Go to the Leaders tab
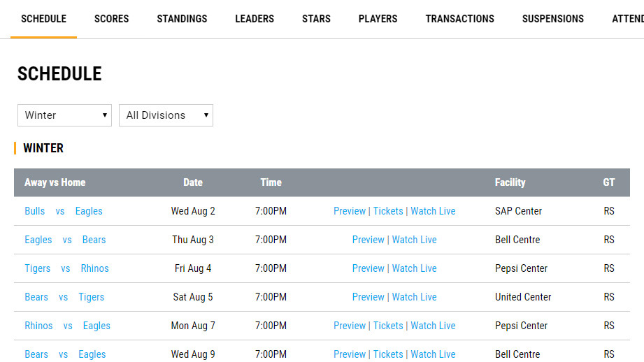644x362 pixels. pos(255,19)
